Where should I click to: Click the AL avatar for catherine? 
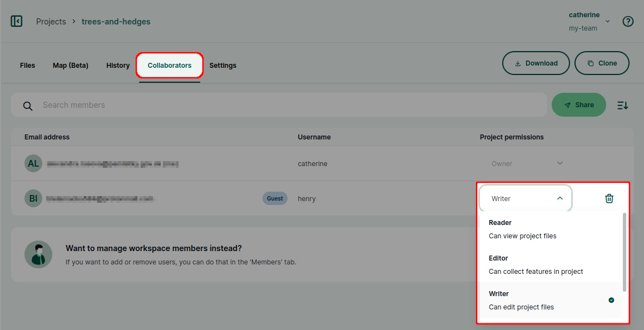33,163
